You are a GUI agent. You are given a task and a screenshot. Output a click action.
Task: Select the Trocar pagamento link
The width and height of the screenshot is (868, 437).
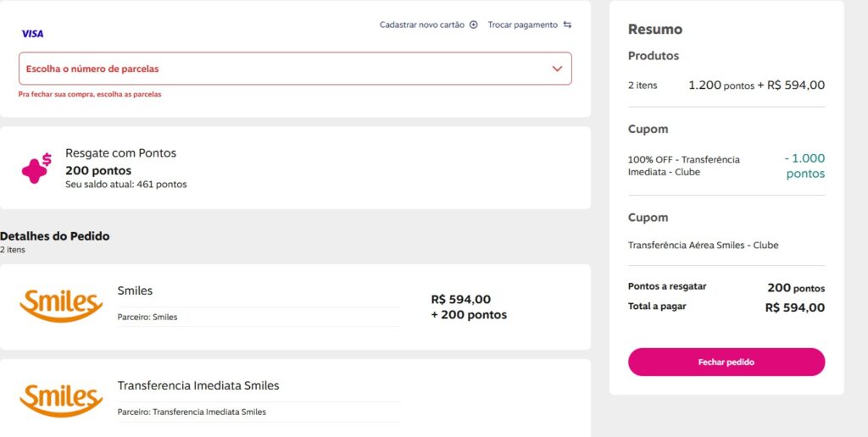click(523, 25)
